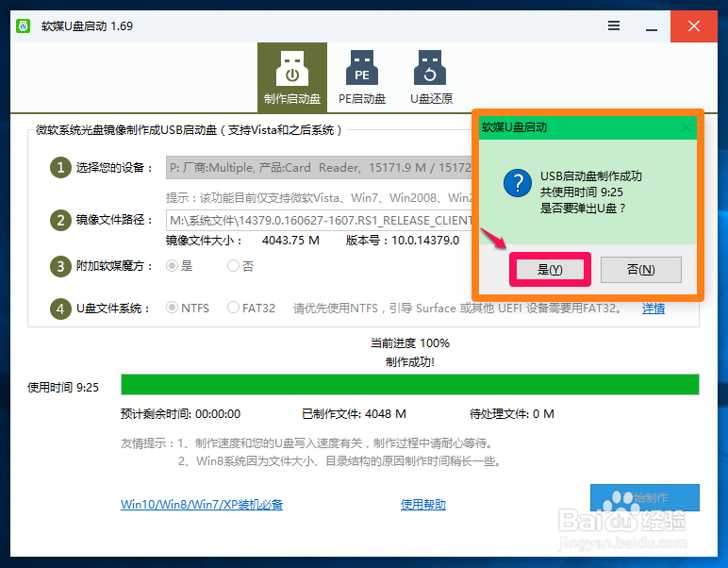Choose FAT32 file system radio
Viewport: 728px width, 568px height.
tap(234, 308)
